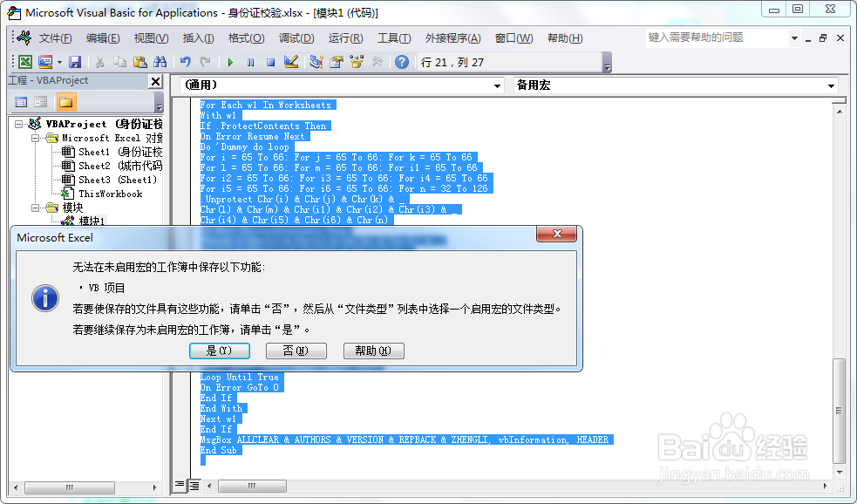
Task: Collapse the 模块 folder node
Action: (35, 208)
